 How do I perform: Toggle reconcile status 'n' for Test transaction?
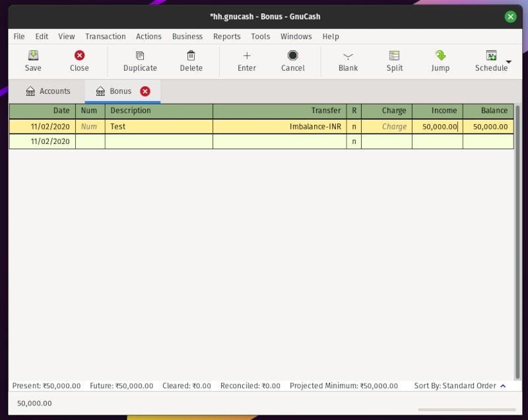pos(354,127)
